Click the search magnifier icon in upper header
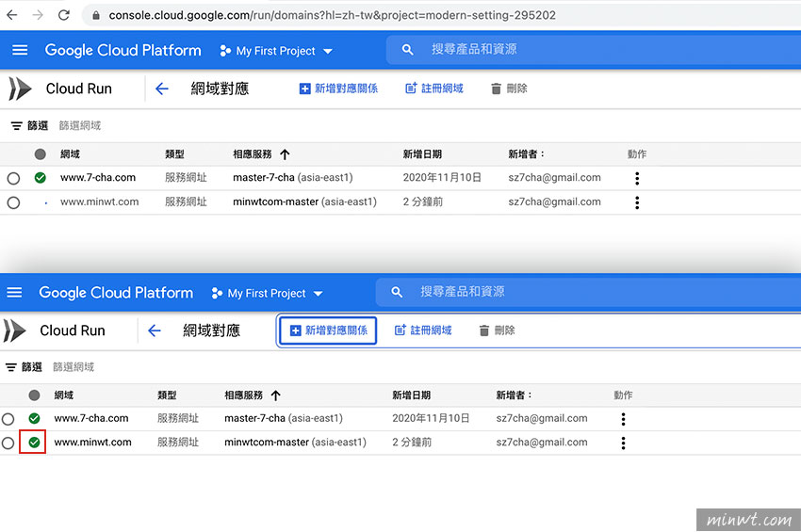Screen dimensions: 801x532 407,50
